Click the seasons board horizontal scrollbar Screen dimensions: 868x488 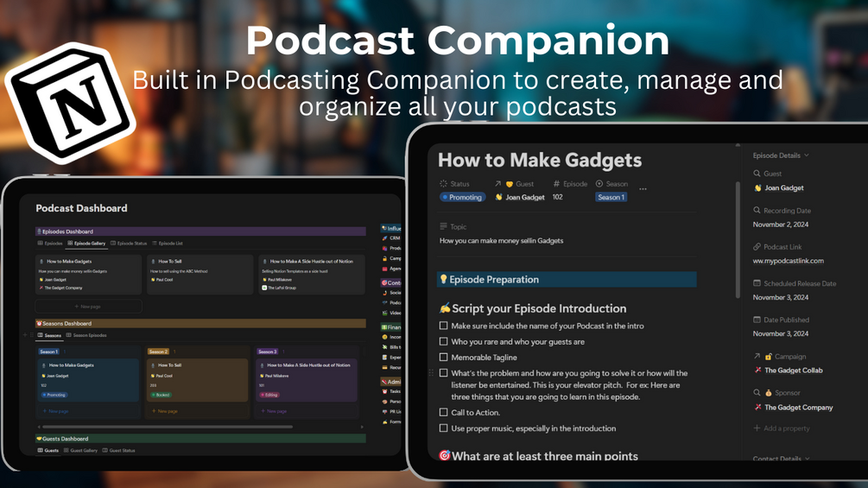click(x=168, y=427)
